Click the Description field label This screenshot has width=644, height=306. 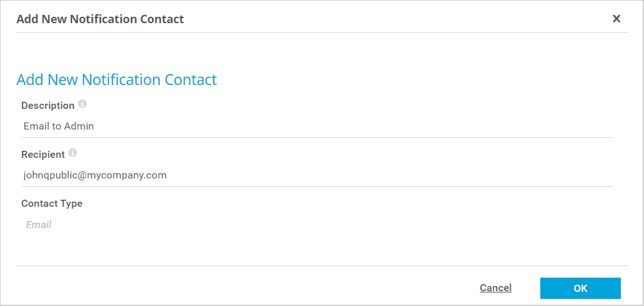pos(48,105)
